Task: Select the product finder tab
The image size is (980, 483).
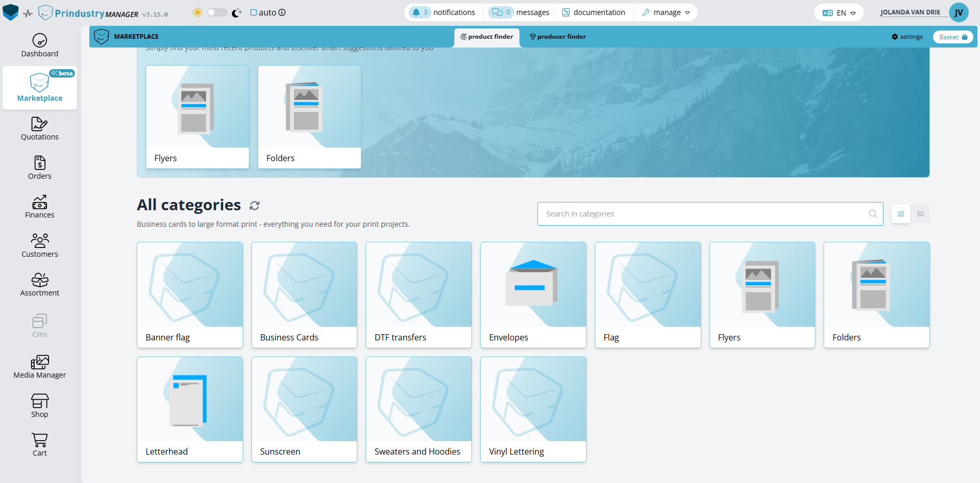Action: [x=486, y=37]
